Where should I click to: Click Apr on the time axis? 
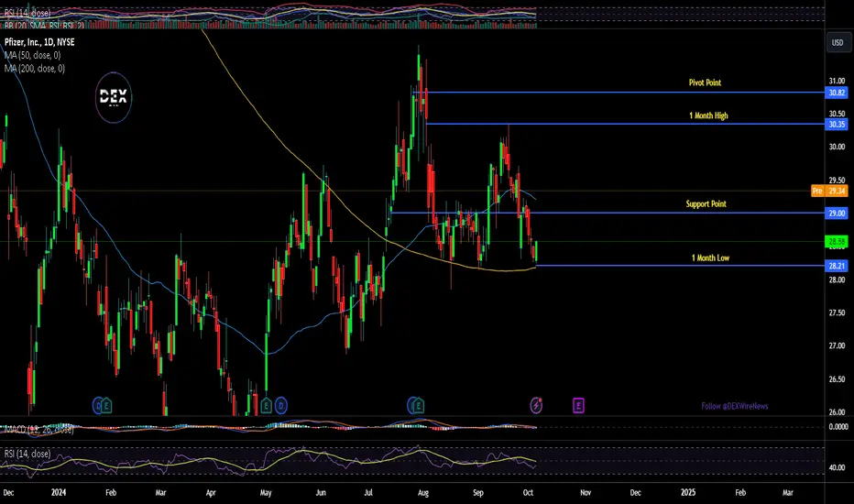[x=211, y=492]
